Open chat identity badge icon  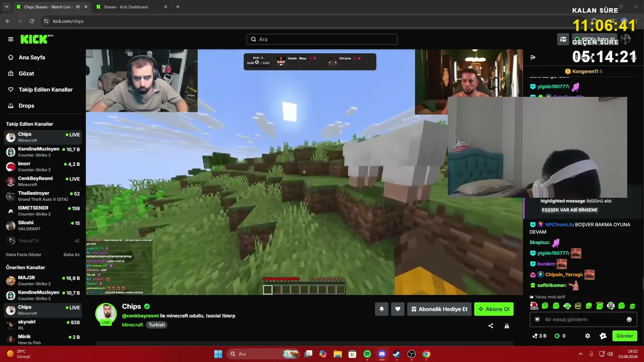point(537,319)
